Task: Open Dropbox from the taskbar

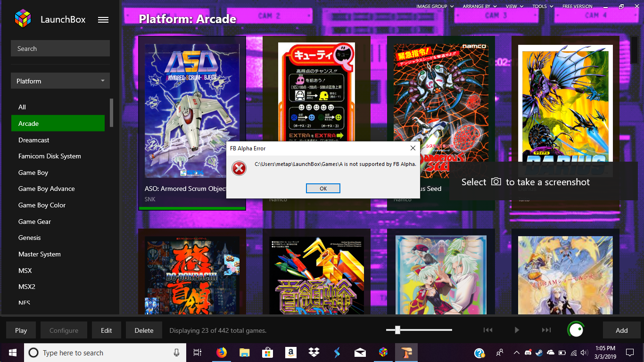Action: [x=314, y=353]
